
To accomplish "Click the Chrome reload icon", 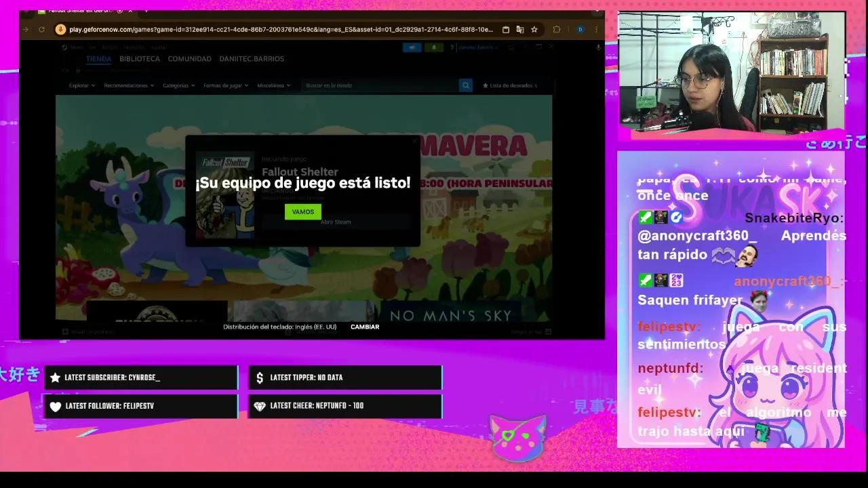I will point(41,29).
